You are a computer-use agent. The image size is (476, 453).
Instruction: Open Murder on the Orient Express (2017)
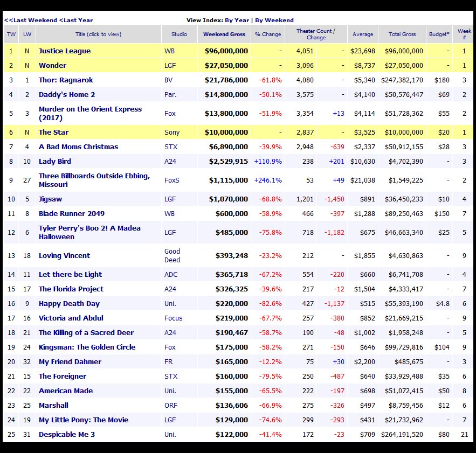tap(90, 113)
